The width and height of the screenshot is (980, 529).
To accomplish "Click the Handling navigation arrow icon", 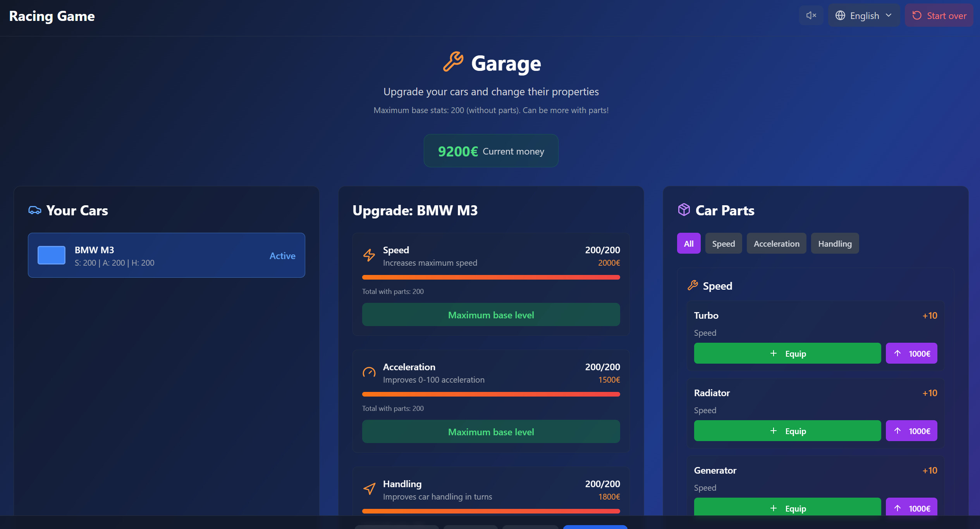I will click(369, 489).
